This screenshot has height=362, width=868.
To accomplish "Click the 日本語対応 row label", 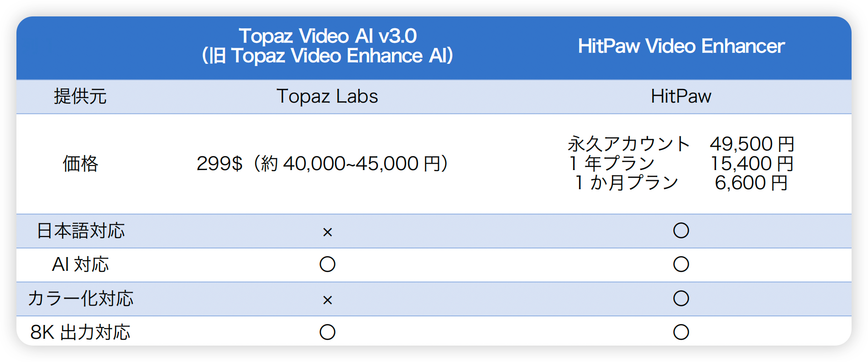I will coord(80,231).
